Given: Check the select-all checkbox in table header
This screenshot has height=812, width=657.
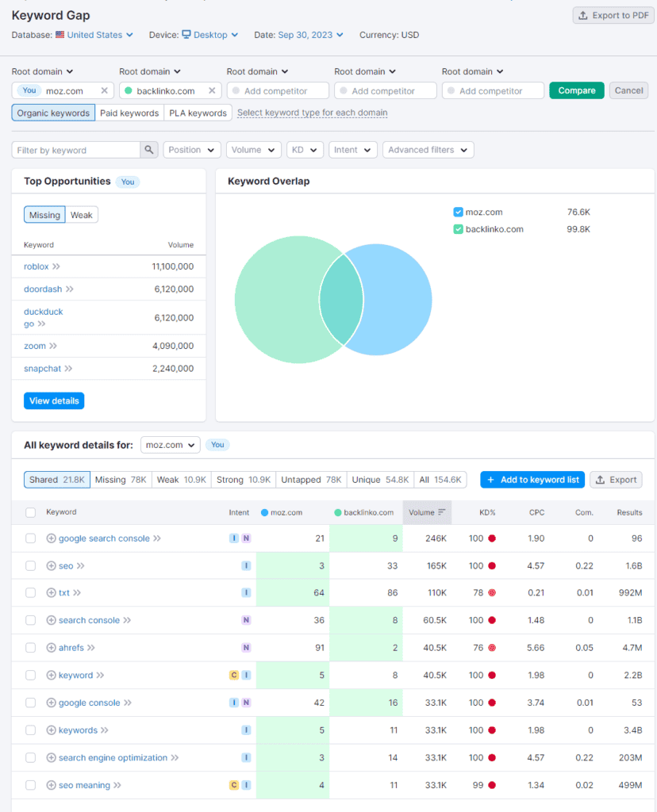Looking at the screenshot, I should coord(30,512).
